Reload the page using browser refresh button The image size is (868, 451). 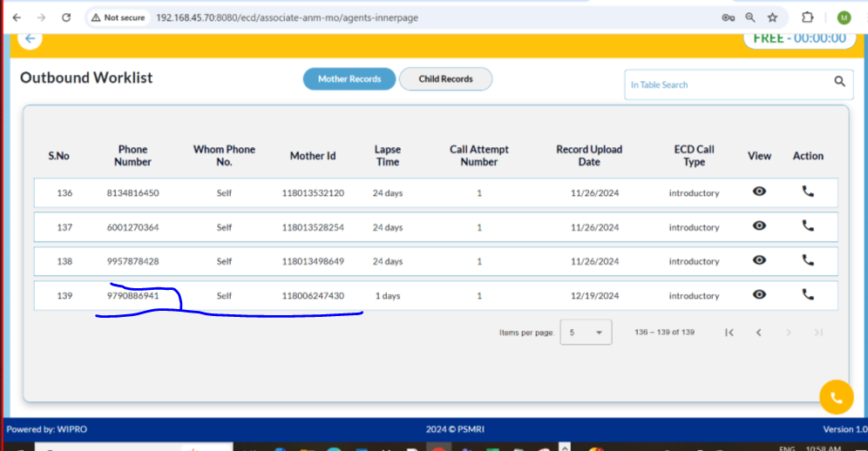66,17
